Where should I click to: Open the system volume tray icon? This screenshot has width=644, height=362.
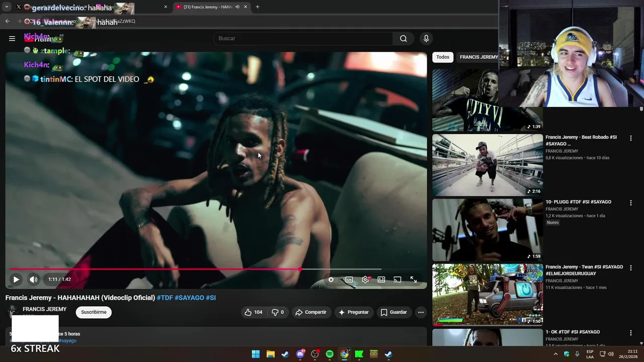pos(610,354)
